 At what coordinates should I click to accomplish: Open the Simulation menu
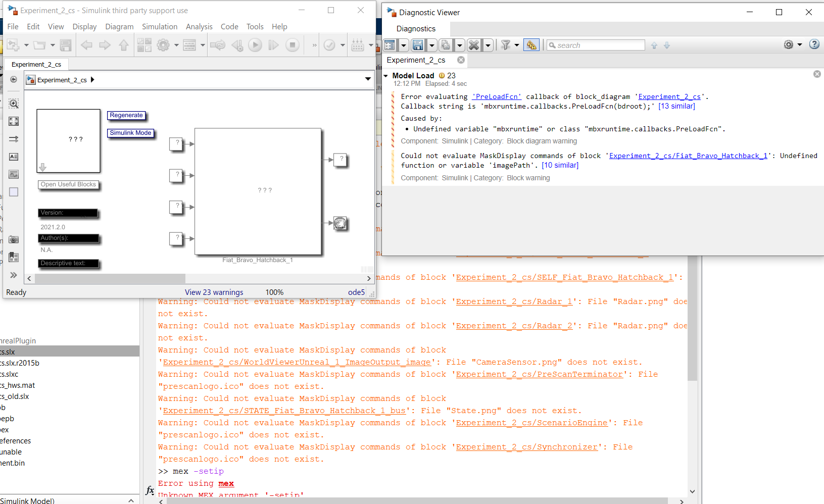click(159, 27)
